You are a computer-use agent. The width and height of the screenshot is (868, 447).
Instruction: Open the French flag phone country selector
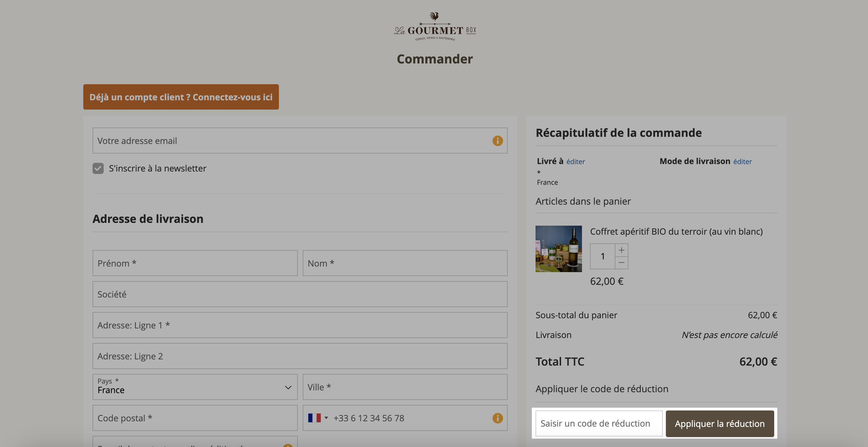click(318, 418)
